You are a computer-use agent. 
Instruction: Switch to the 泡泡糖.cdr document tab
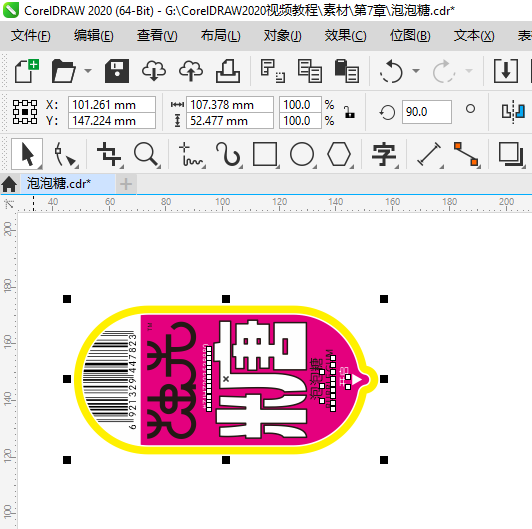(59, 184)
